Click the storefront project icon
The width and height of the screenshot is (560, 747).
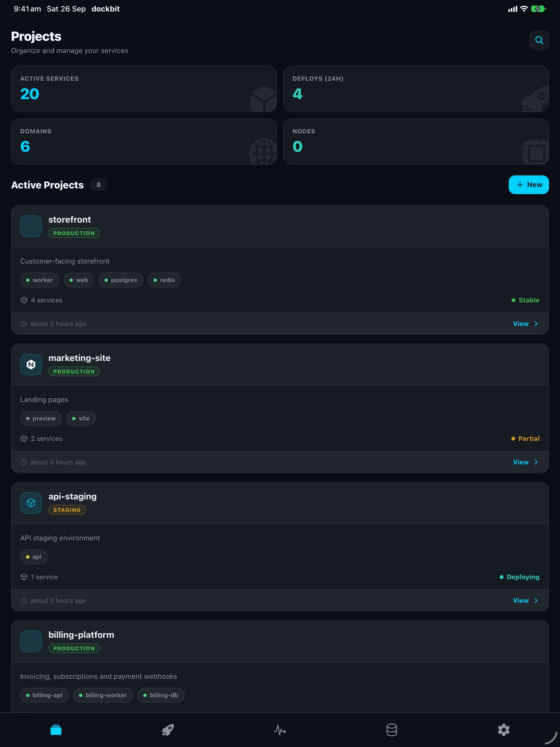click(31, 226)
